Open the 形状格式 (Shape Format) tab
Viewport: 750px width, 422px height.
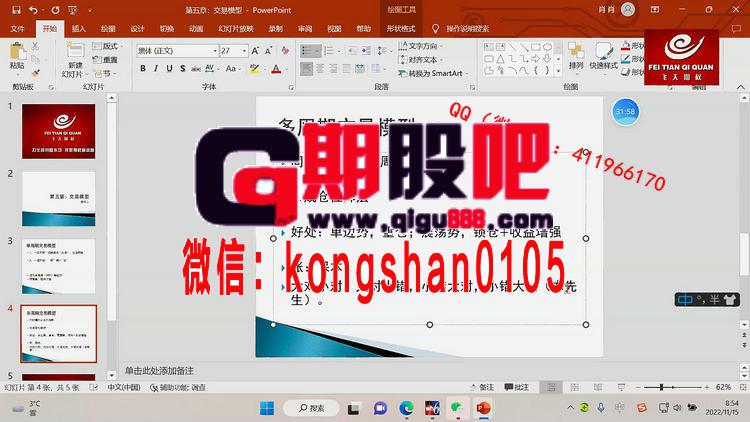point(401,29)
